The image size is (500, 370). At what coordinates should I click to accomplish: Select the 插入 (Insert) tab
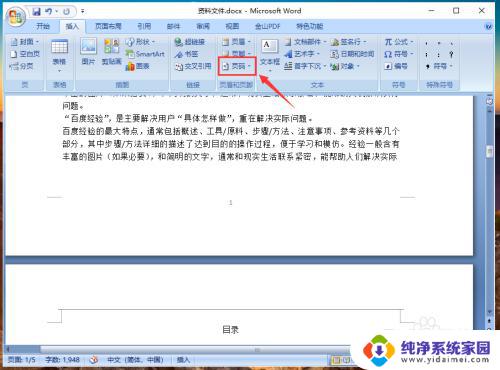72,26
